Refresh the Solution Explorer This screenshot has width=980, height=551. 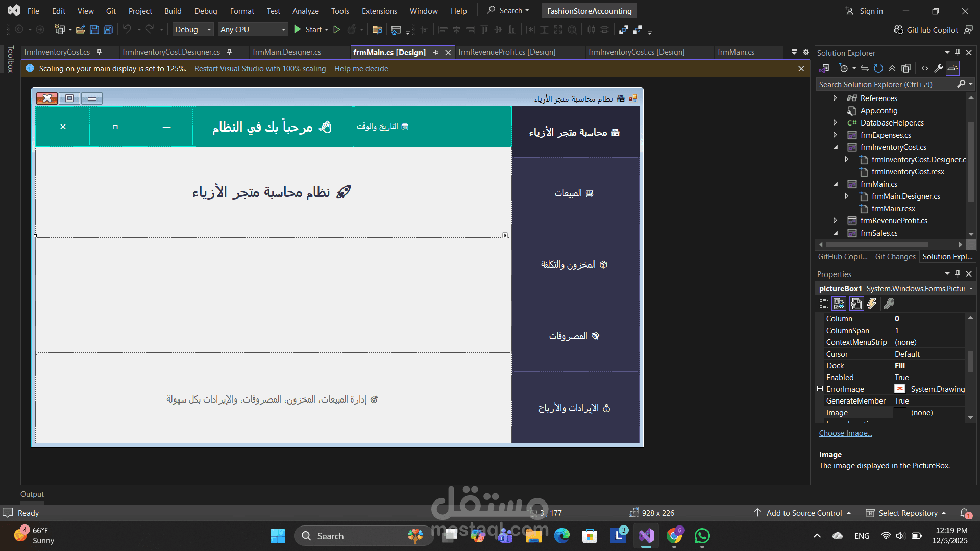pyautogui.click(x=878, y=68)
